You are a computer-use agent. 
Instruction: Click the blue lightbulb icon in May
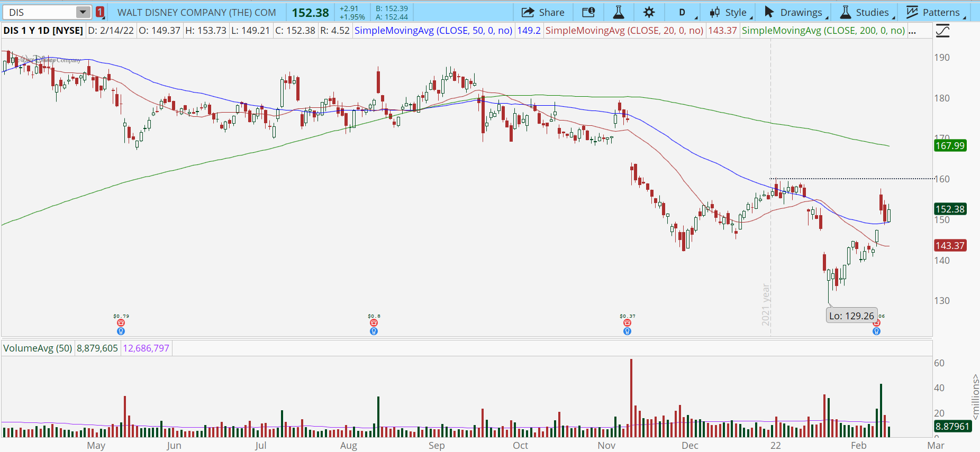121,331
